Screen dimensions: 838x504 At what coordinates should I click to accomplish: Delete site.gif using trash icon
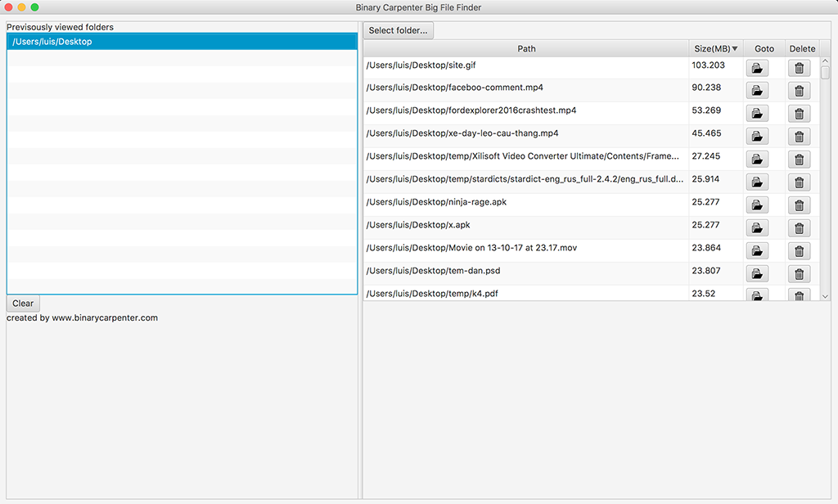point(799,68)
